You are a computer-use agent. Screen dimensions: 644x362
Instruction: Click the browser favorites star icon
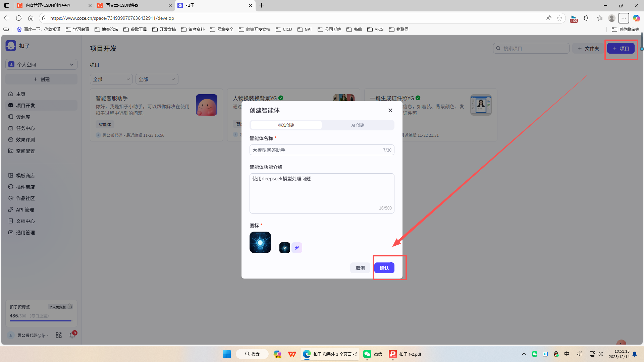[559, 18]
